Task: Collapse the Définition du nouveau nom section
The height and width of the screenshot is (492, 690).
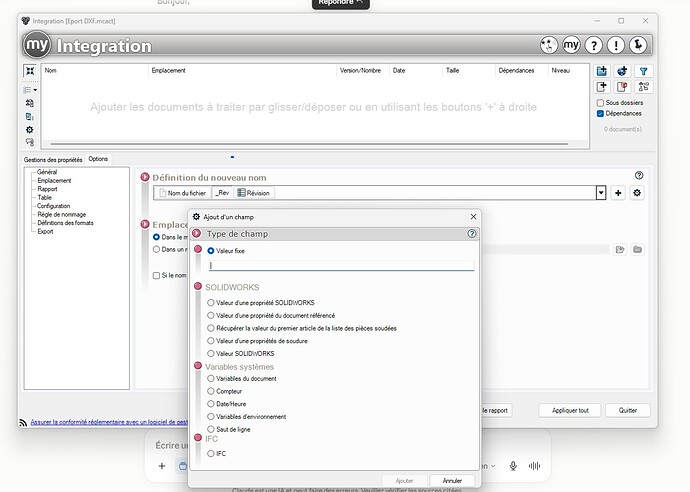Action: 145,177
